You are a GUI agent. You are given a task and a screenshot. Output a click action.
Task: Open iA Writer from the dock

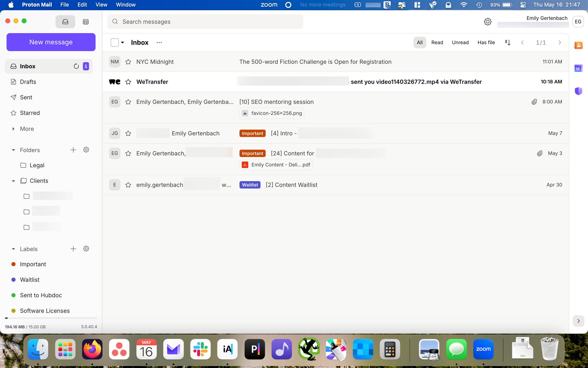(227, 349)
